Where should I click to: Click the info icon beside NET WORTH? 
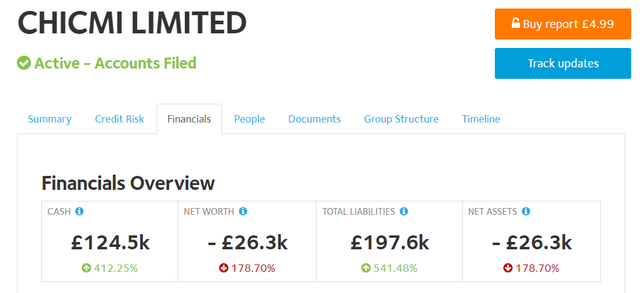click(243, 211)
